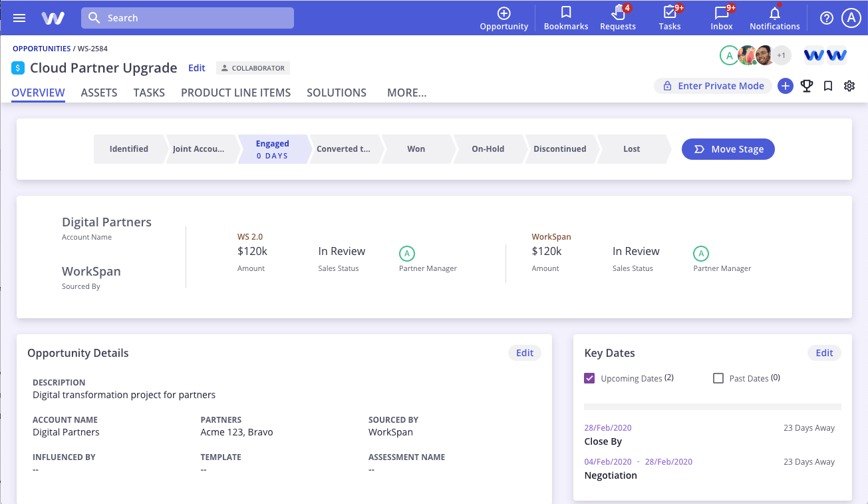Navigate back via OPPORTUNITIES breadcrumb link
The image size is (868, 504).
[x=41, y=48]
